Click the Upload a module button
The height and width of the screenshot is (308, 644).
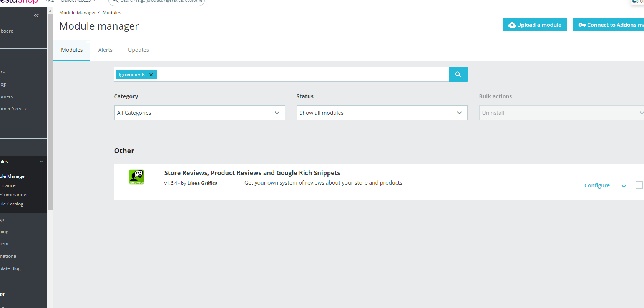click(x=534, y=25)
